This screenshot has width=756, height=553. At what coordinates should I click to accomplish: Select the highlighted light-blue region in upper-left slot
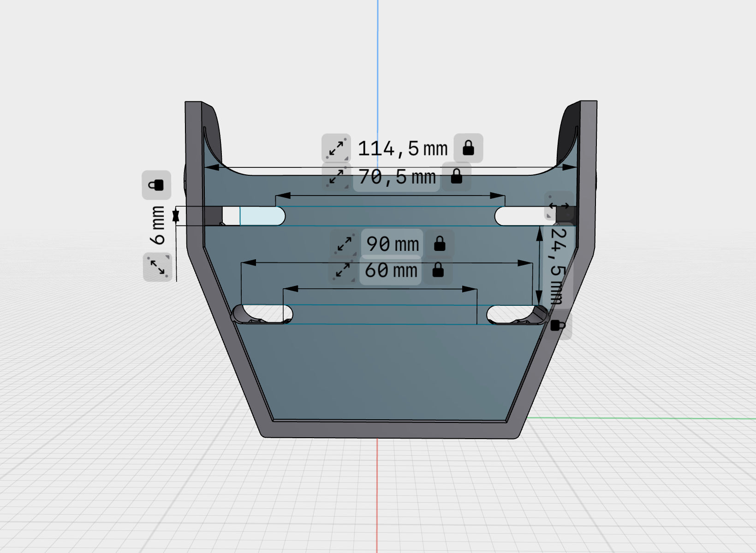261,216
